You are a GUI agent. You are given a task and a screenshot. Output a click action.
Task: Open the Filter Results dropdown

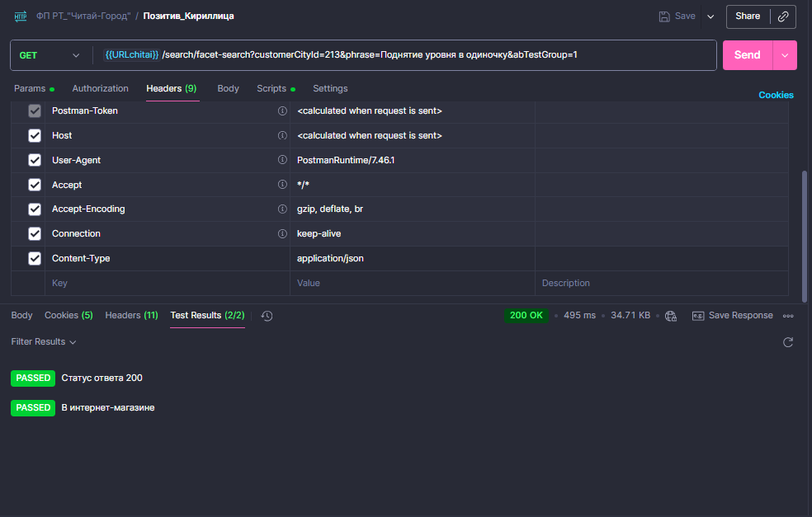(44, 341)
